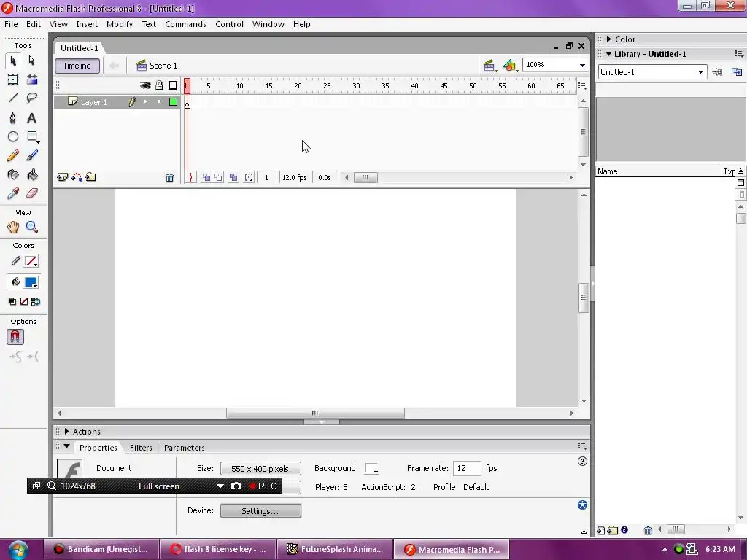Open FutureSplash Animator taskbar item
The height and width of the screenshot is (560, 747).
coord(335,549)
